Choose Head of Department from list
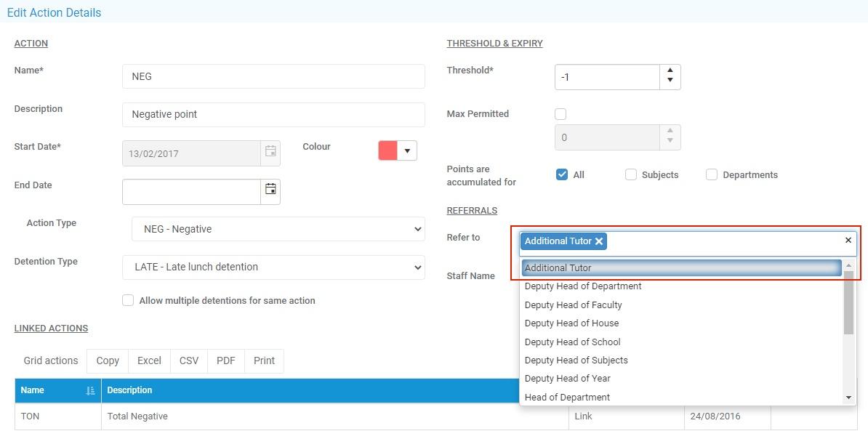The width and height of the screenshot is (868, 439). point(567,397)
